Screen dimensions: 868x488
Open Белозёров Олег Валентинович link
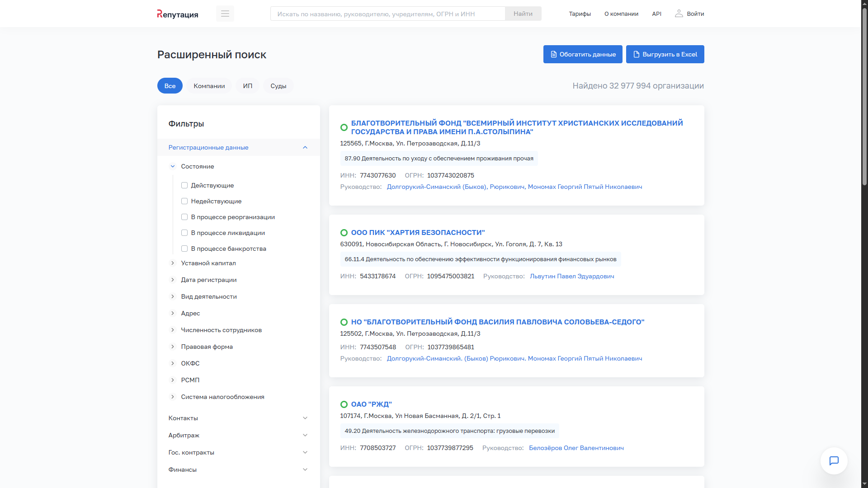[576, 448]
